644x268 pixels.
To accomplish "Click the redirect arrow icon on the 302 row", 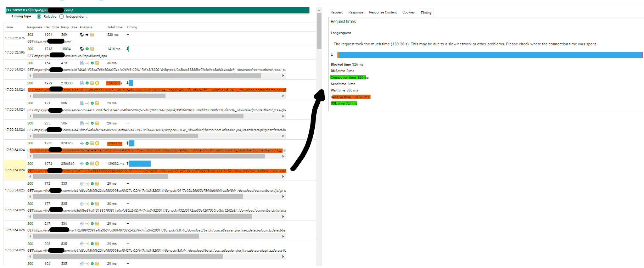I will [x=87, y=35].
